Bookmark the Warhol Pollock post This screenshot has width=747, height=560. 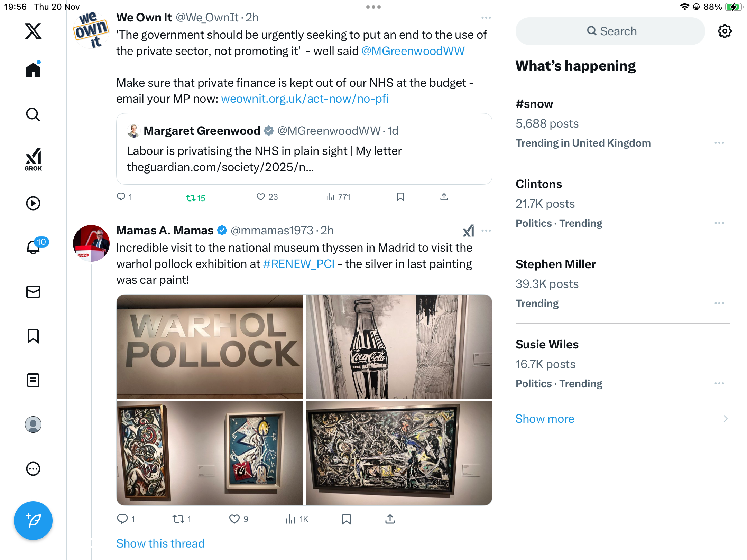coord(347,519)
